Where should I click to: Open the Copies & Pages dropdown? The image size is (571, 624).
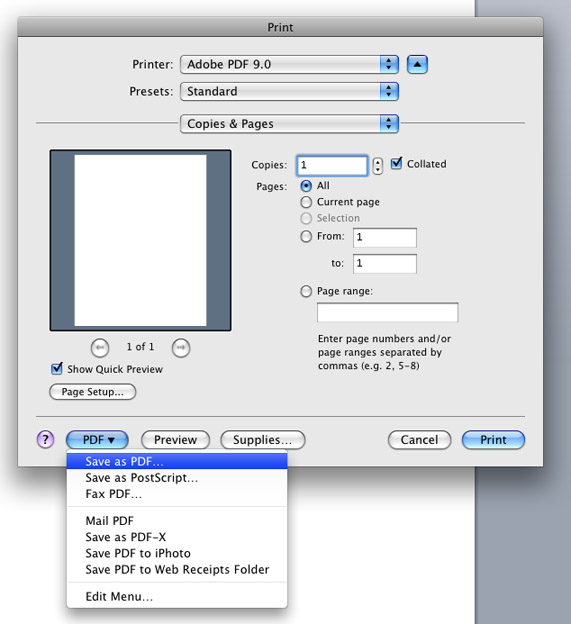pos(289,124)
